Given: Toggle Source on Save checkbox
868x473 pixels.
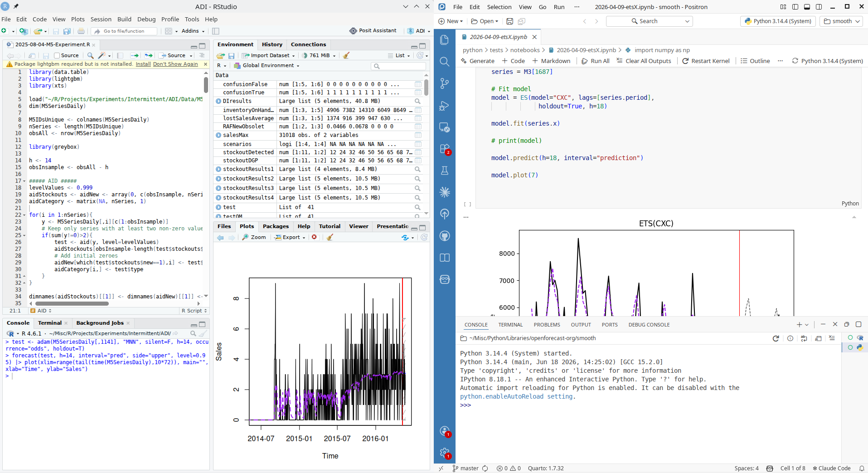Looking at the screenshot, I should pyautogui.click(x=57, y=55).
